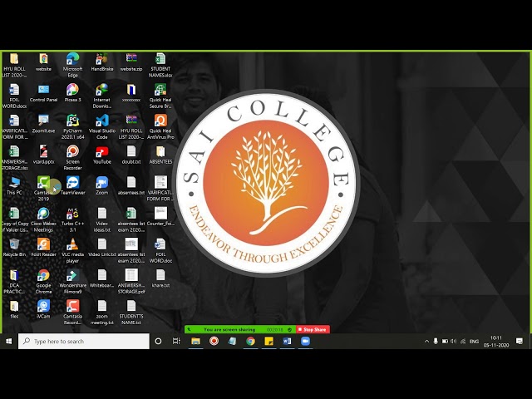Open Foxit Reader desktop shortcut
The height and width of the screenshot is (399, 532).
43,248
